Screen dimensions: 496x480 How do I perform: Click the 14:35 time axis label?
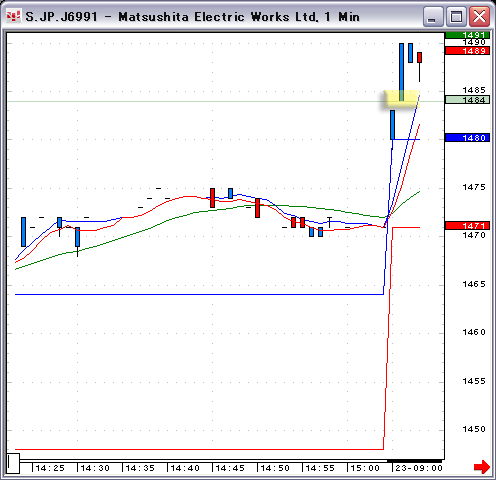click(140, 468)
